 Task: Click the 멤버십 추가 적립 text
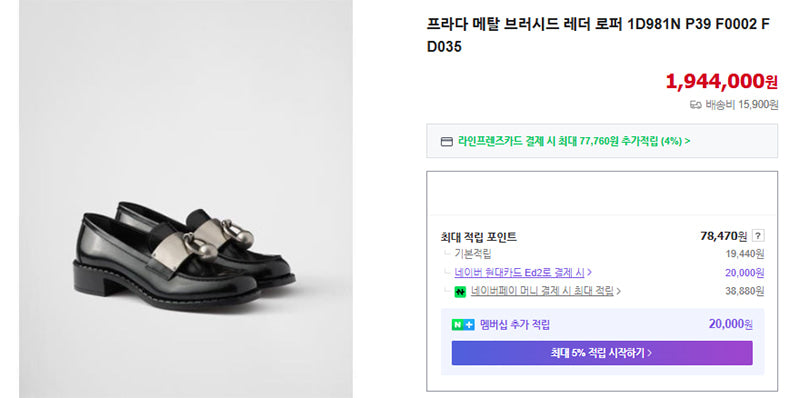click(515, 325)
